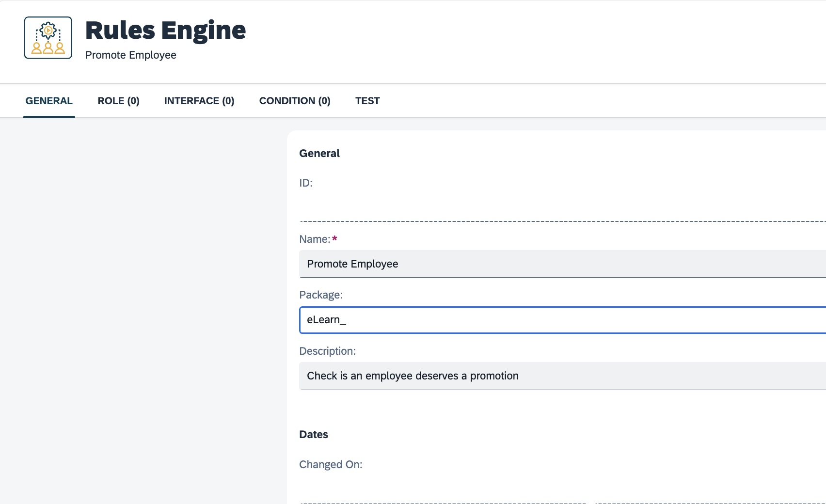Viewport: 826px width, 504px height.
Task: Open the INTERFACE (0) tab
Action: point(199,101)
